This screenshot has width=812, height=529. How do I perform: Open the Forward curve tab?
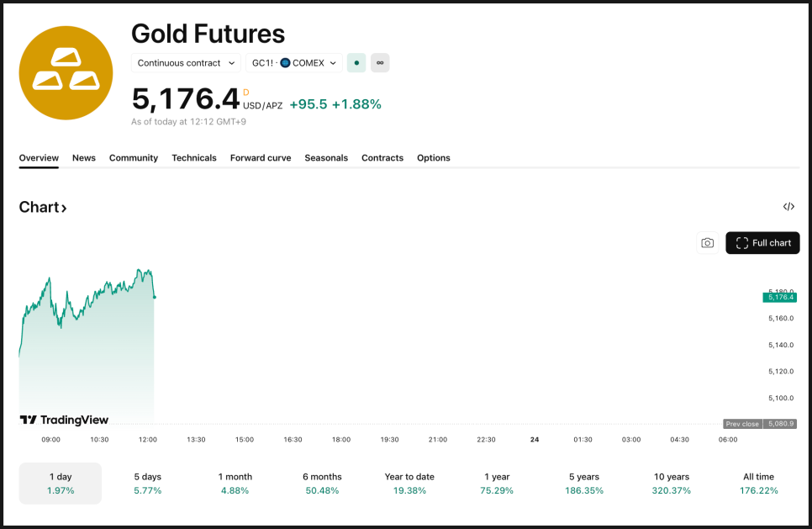click(261, 158)
